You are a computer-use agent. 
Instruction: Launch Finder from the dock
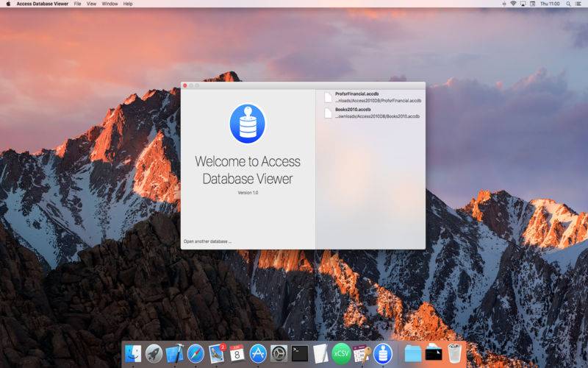133,353
